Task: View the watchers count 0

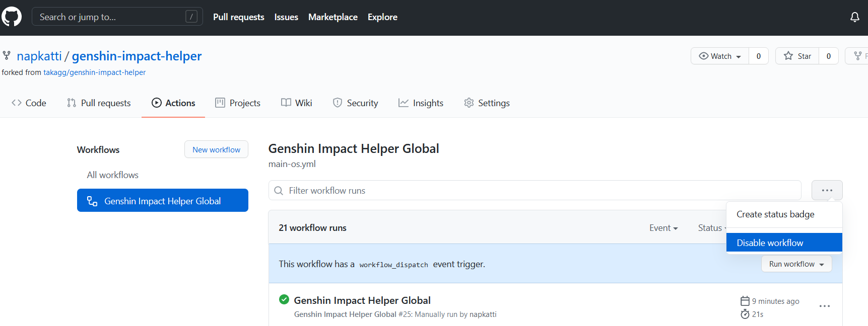Action: [x=758, y=56]
